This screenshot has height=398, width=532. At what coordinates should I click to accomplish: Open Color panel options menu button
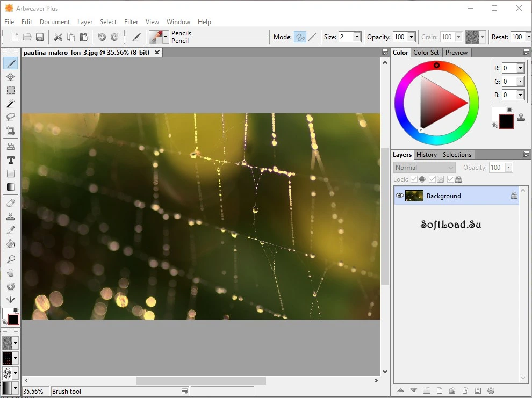click(x=526, y=52)
